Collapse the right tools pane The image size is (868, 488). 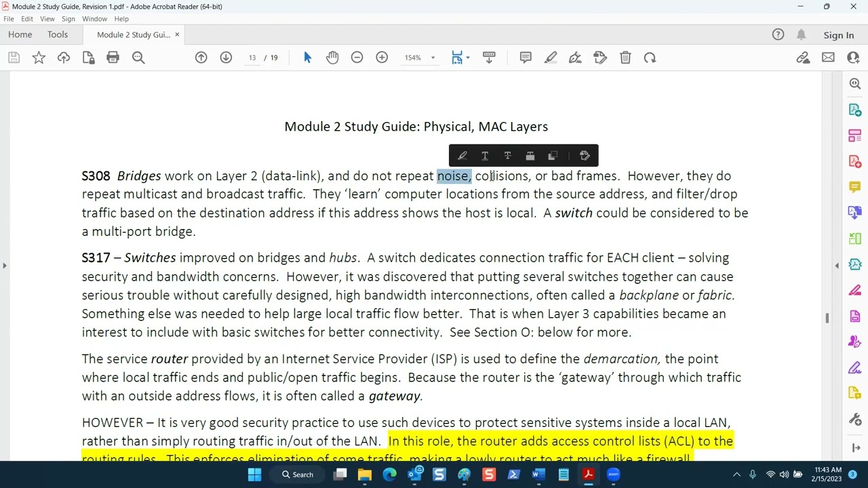tap(837, 266)
